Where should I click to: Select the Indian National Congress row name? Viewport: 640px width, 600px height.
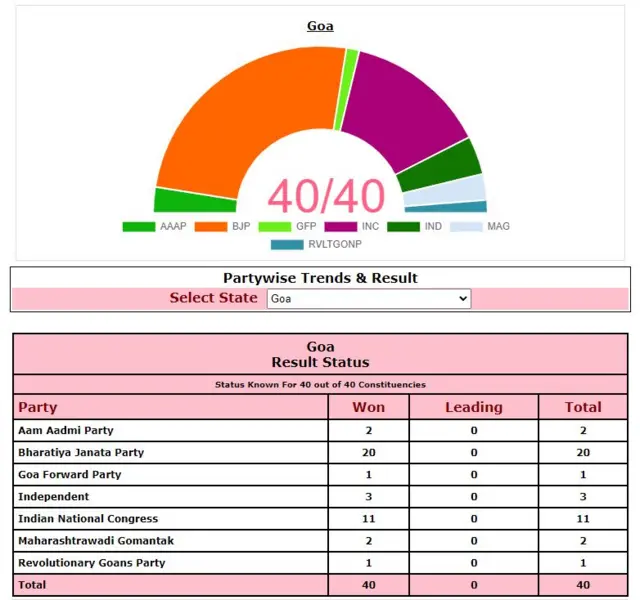(88, 518)
